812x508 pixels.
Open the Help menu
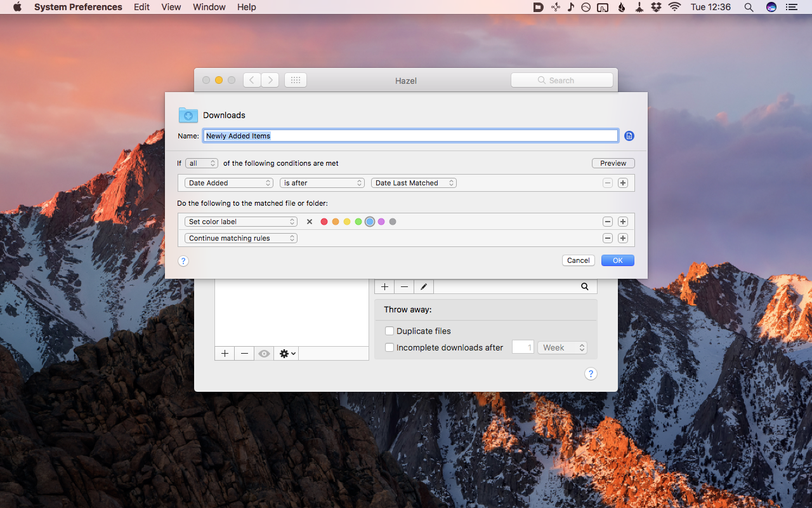[247, 7]
